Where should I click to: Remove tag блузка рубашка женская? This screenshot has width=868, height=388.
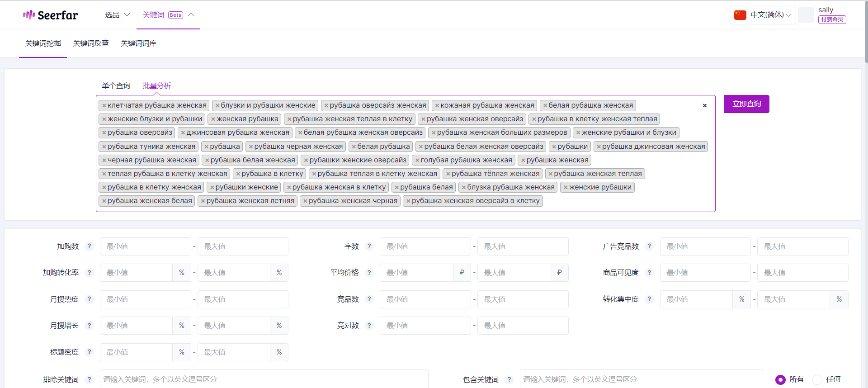click(464, 187)
